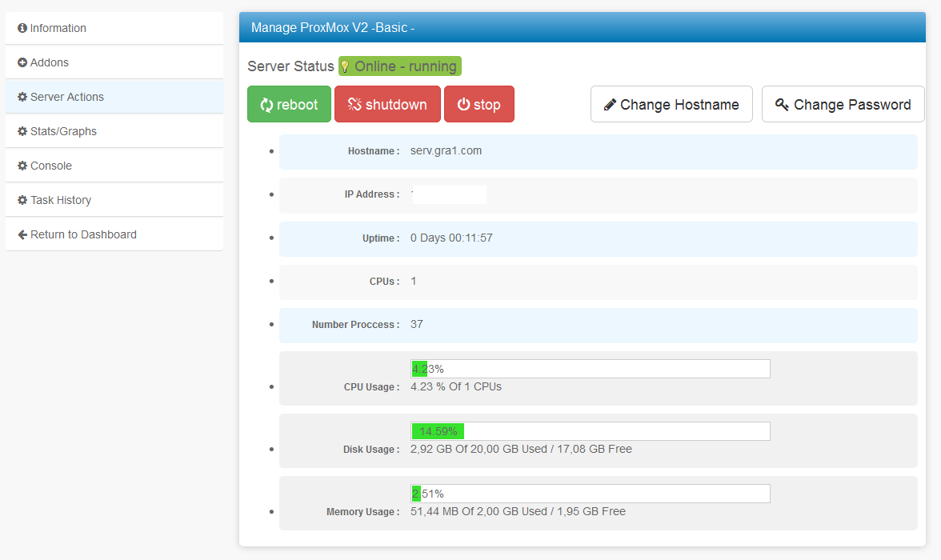Stop the server with the stop button

click(479, 104)
